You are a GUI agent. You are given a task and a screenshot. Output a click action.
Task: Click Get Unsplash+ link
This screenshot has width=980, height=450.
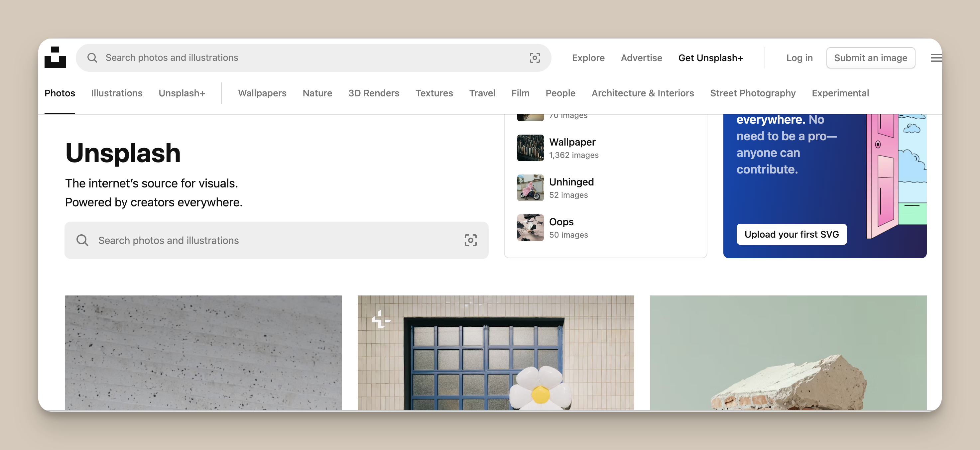point(711,58)
